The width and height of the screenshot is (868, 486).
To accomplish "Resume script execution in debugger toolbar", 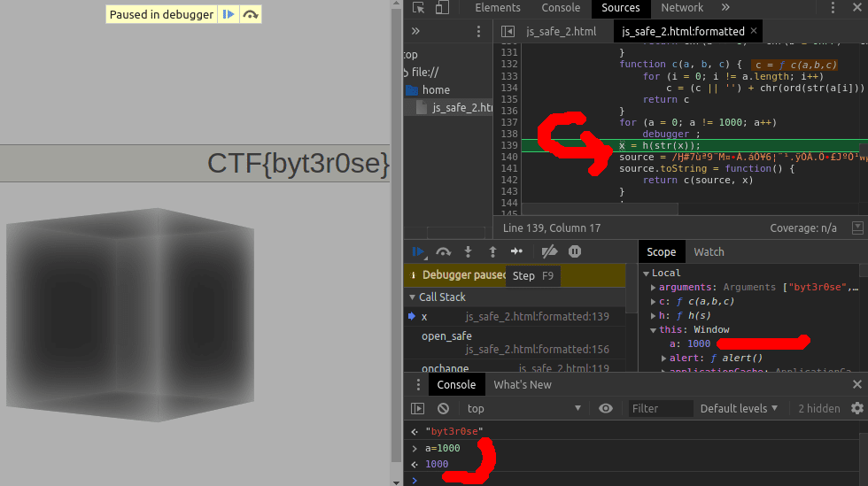I will pyautogui.click(x=419, y=252).
